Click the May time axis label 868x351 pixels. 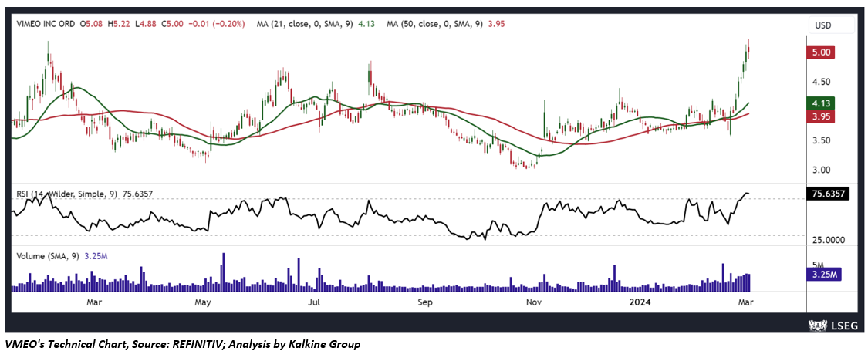click(203, 302)
